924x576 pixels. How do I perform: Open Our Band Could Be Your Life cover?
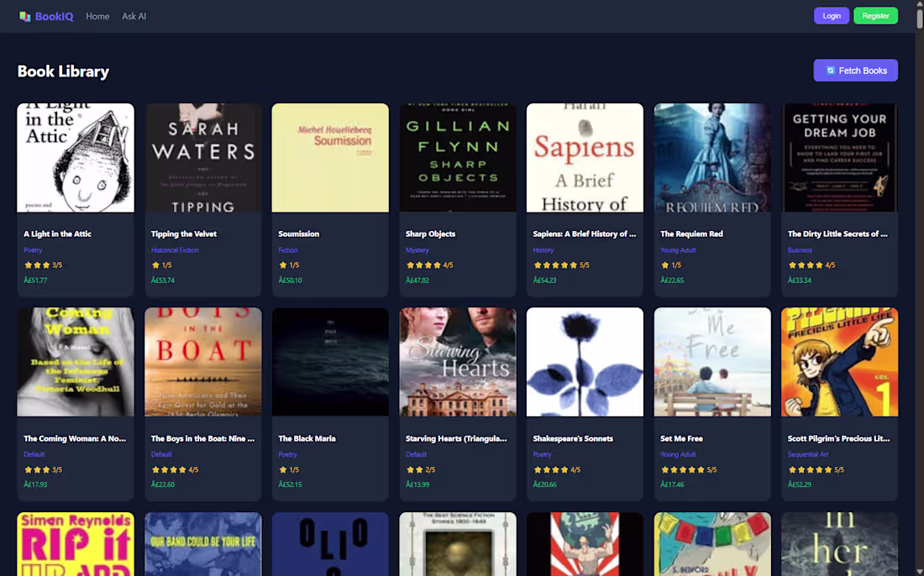[203, 544]
